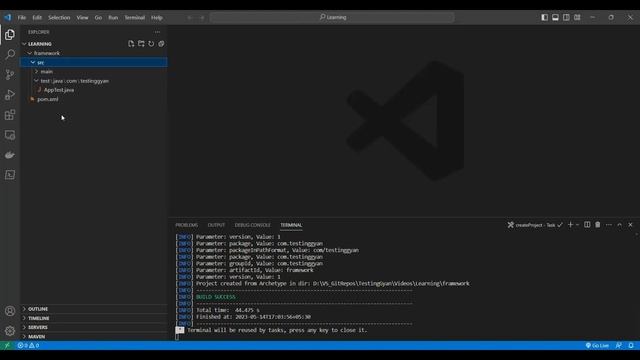Viewport: 640px width, 360px height.
Task: Open the Search view in activity bar
Action: point(10,54)
